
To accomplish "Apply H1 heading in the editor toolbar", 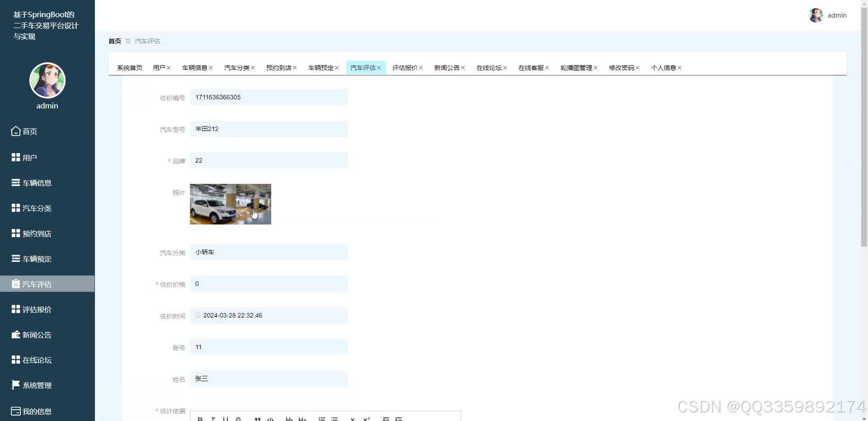I will (x=289, y=419).
